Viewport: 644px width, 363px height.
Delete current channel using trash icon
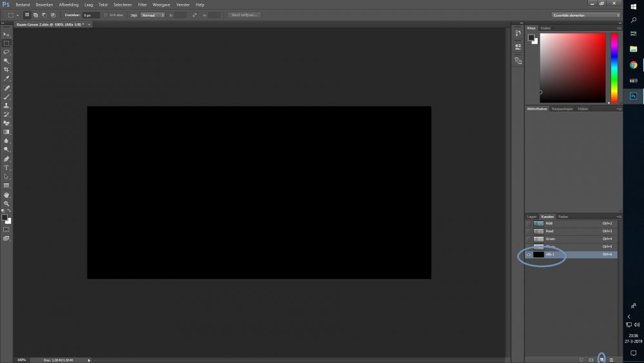tap(611, 359)
